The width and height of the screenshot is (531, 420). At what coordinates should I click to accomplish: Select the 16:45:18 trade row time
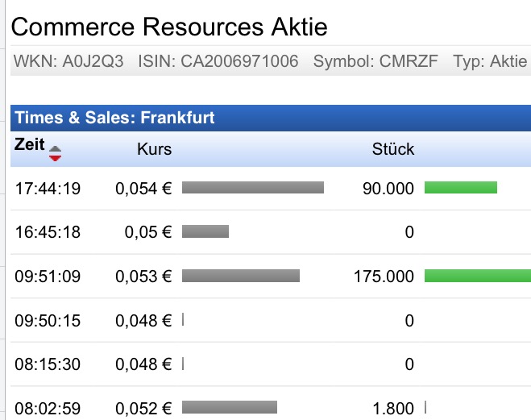[48, 233]
